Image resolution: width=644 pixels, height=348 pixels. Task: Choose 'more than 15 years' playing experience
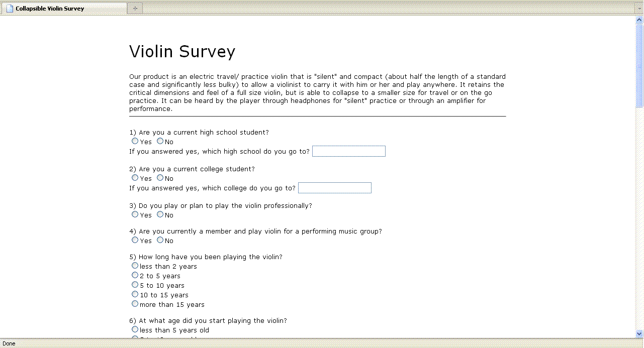pyautogui.click(x=135, y=303)
